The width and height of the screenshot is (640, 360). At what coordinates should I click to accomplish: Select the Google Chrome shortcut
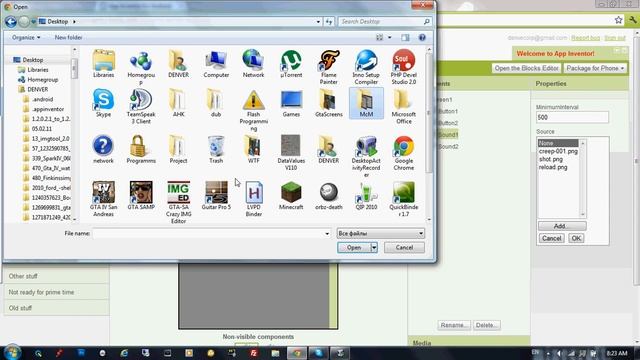pyautogui.click(x=404, y=153)
